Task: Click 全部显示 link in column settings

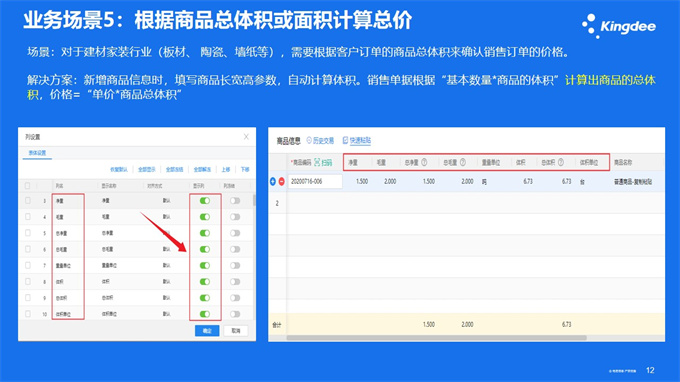Action: point(147,170)
